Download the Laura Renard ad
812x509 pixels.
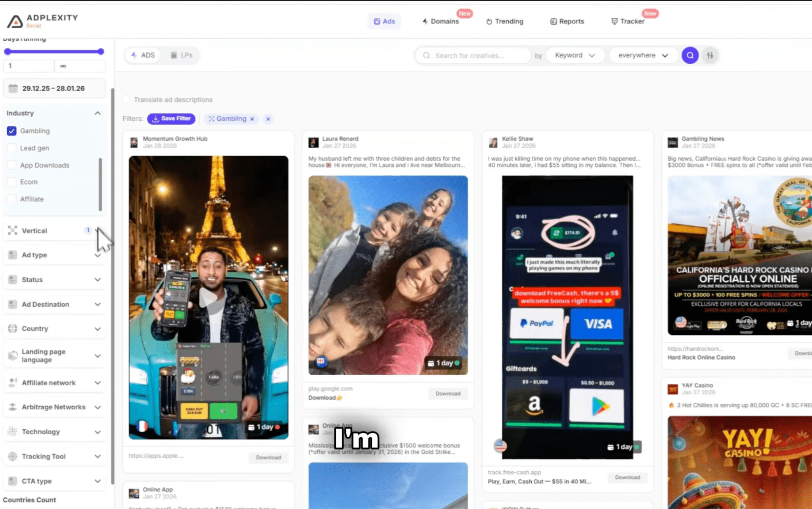(448, 394)
